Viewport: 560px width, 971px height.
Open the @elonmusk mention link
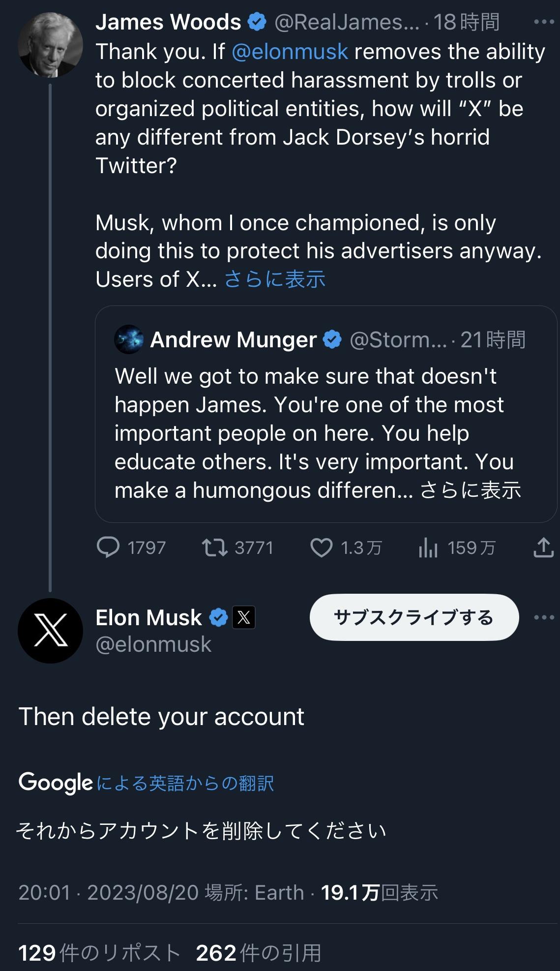click(x=290, y=52)
